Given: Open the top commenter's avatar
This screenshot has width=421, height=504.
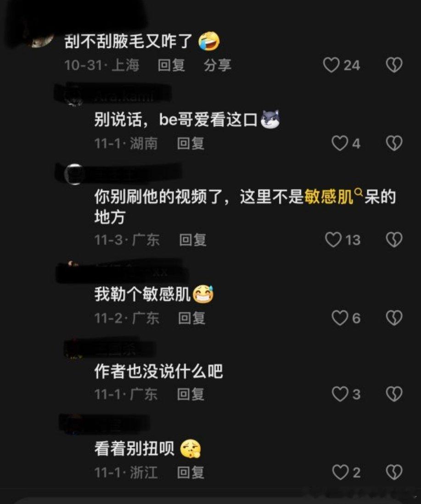Looking at the screenshot, I should (x=42, y=40).
